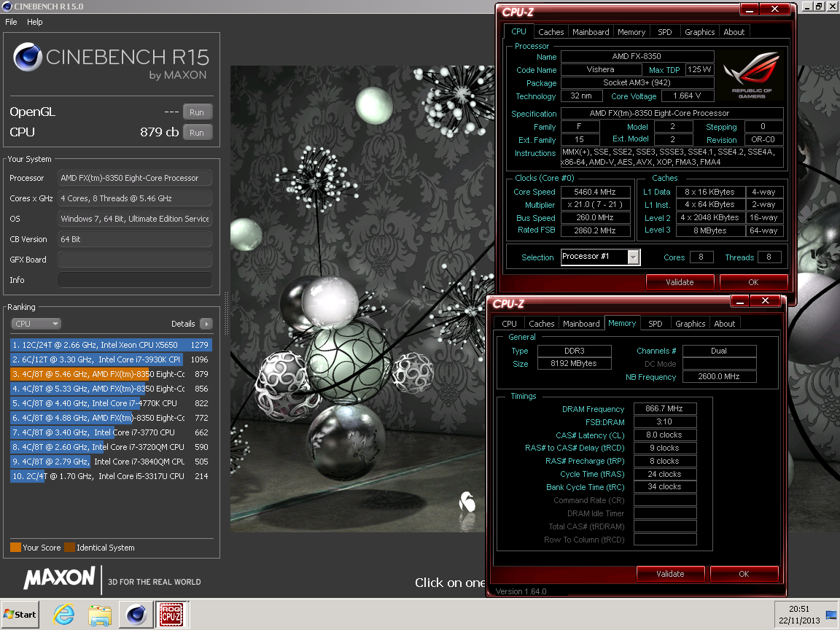Click the Core Voltage value 1.664 V

click(687, 96)
